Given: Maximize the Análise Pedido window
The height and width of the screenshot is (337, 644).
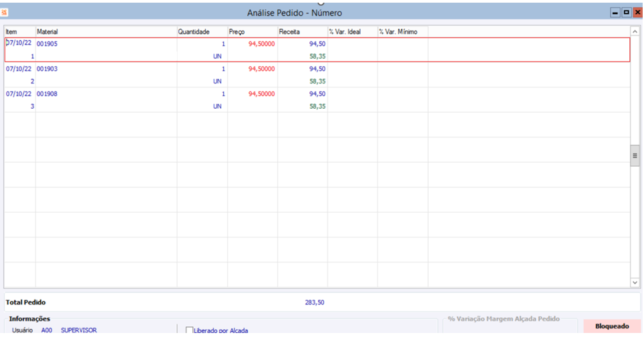Looking at the screenshot, I should 627,13.
